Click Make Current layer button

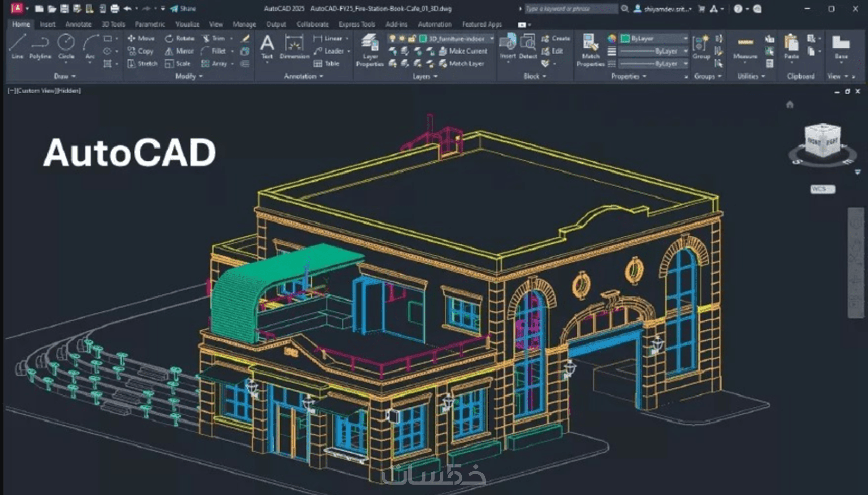coord(463,51)
